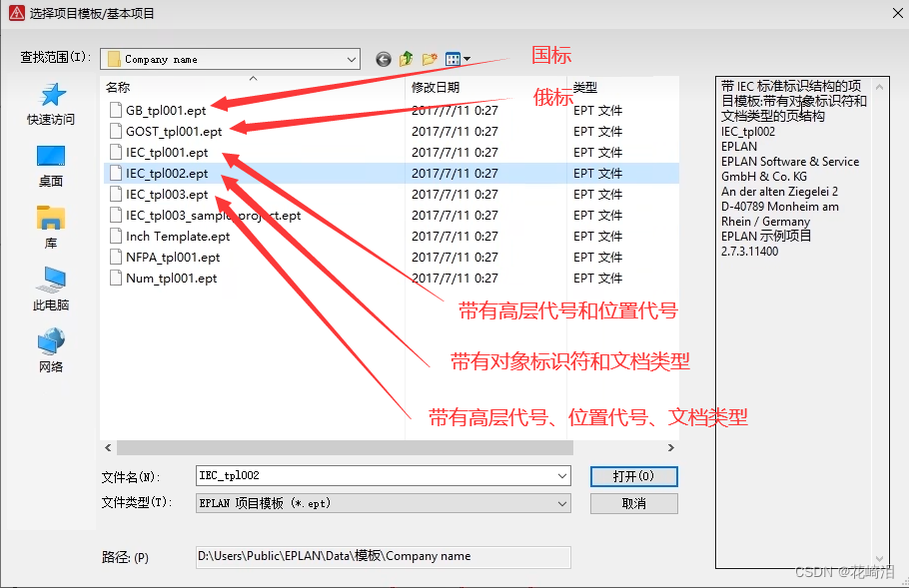Click file icon of Inch Template.ept
This screenshot has height=588, width=909.
116,237
